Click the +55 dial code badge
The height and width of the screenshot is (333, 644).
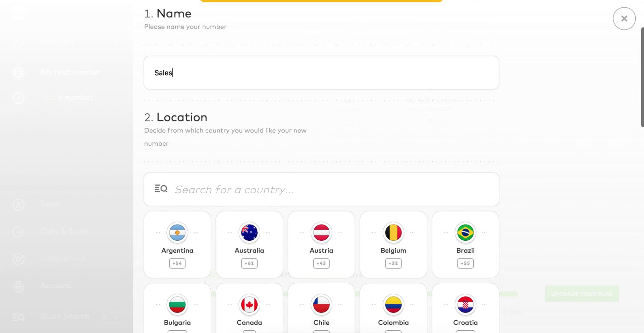[465, 263]
